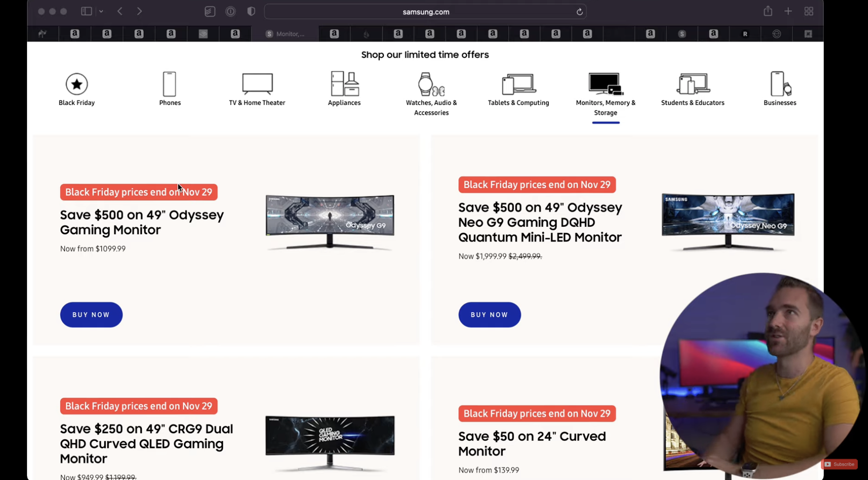The width and height of the screenshot is (868, 480).
Task: Select Tablets & Computing category icon
Action: [518, 84]
